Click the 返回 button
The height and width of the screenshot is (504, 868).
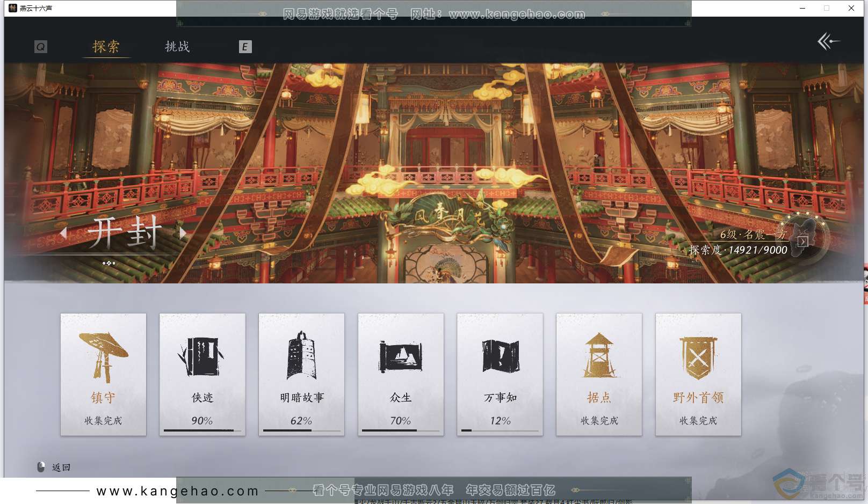[x=61, y=468]
